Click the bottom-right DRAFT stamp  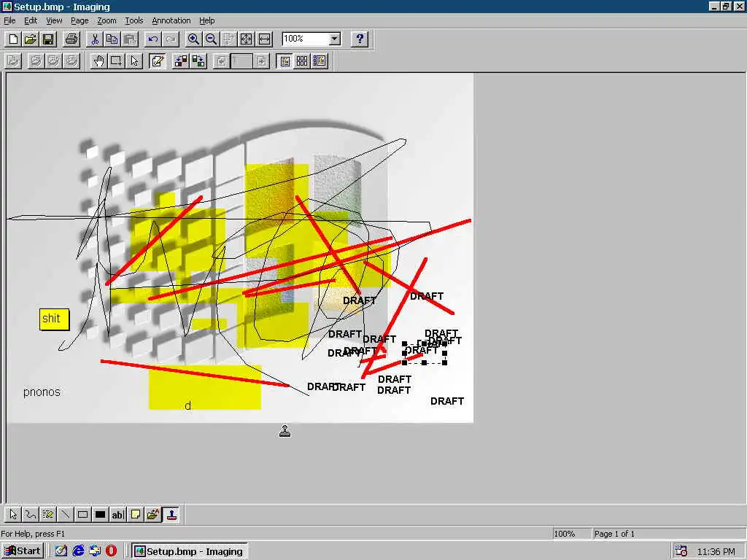point(447,402)
